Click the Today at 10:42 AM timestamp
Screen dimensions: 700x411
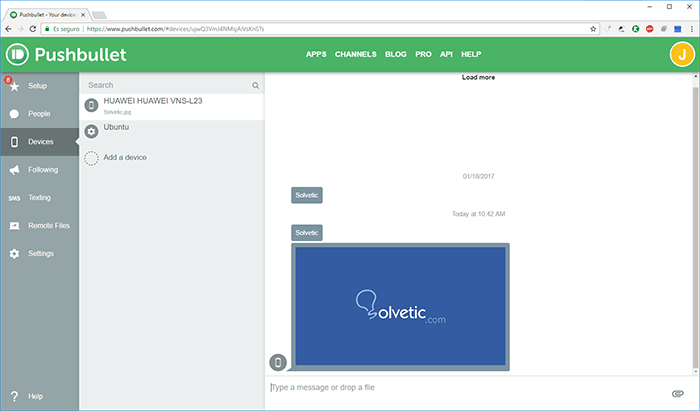[478, 214]
